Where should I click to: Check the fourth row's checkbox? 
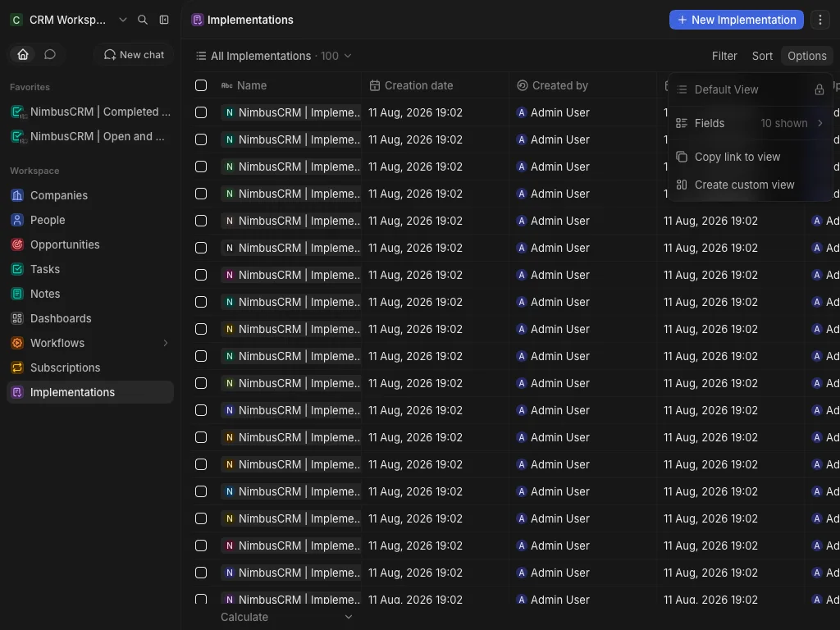click(201, 194)
